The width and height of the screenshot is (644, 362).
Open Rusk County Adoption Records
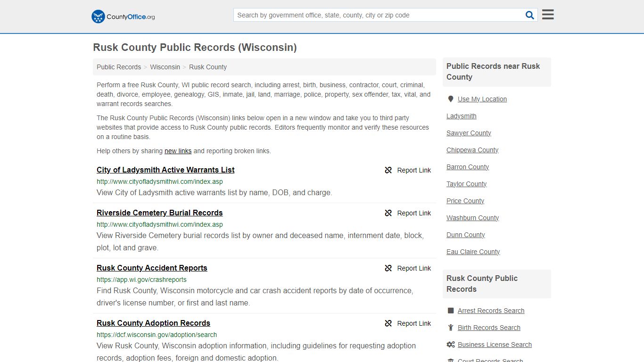click(153, 323)
